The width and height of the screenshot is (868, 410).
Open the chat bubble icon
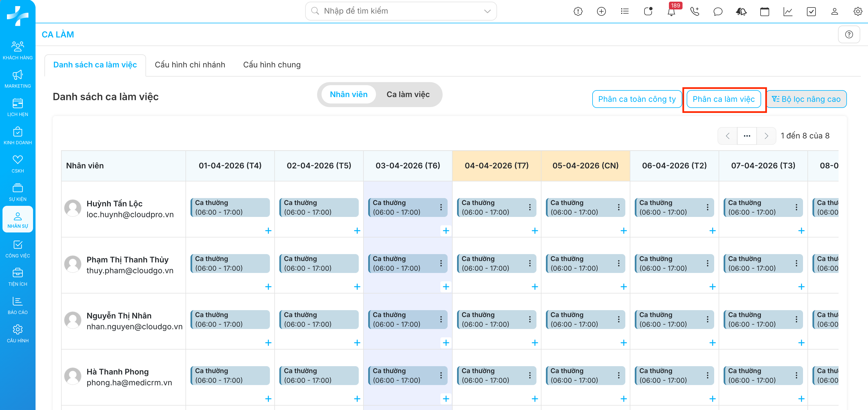click(718, 12)
